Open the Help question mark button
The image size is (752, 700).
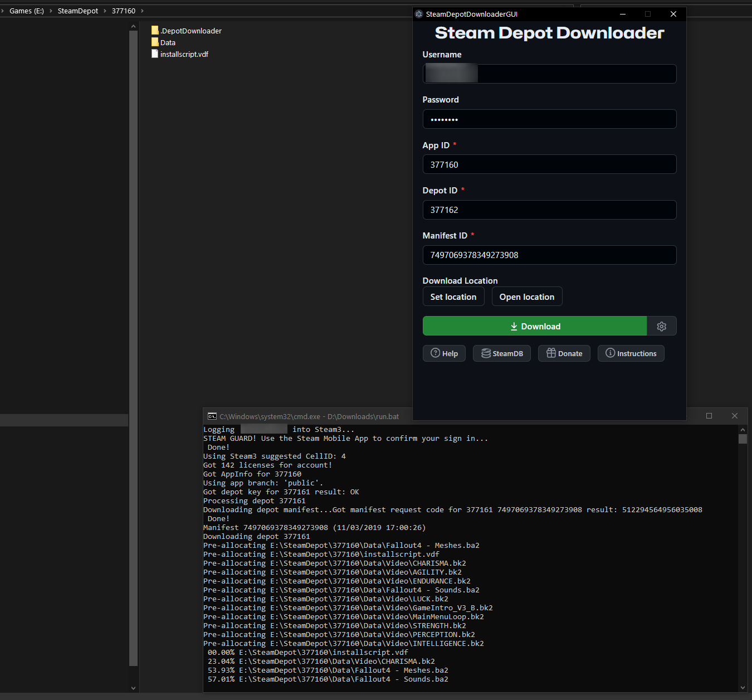click(444, 353)
